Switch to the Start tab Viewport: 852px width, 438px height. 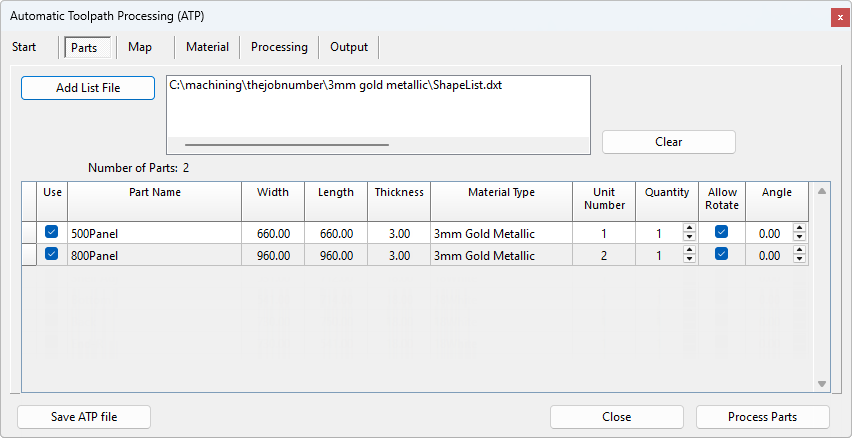coord(24,47)
